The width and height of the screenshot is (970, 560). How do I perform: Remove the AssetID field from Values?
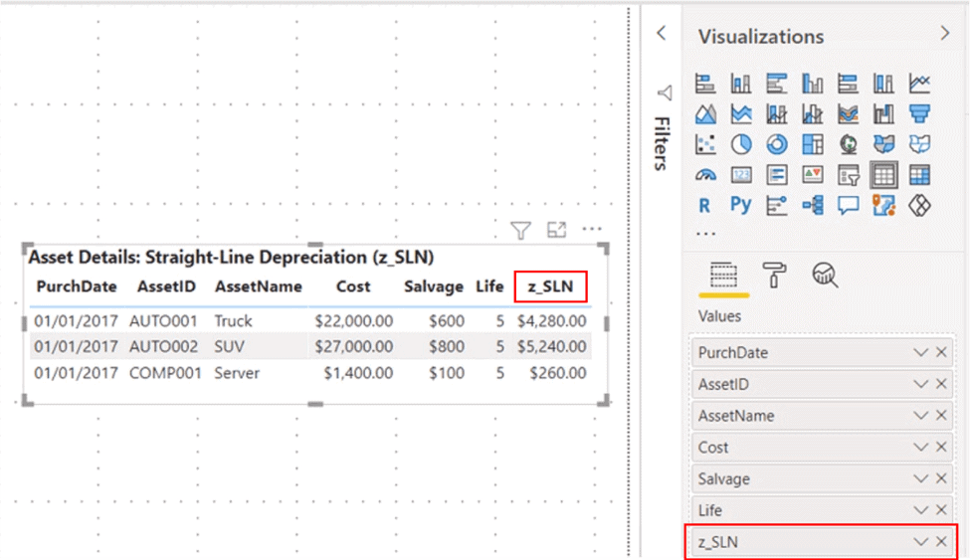point(941,384)
